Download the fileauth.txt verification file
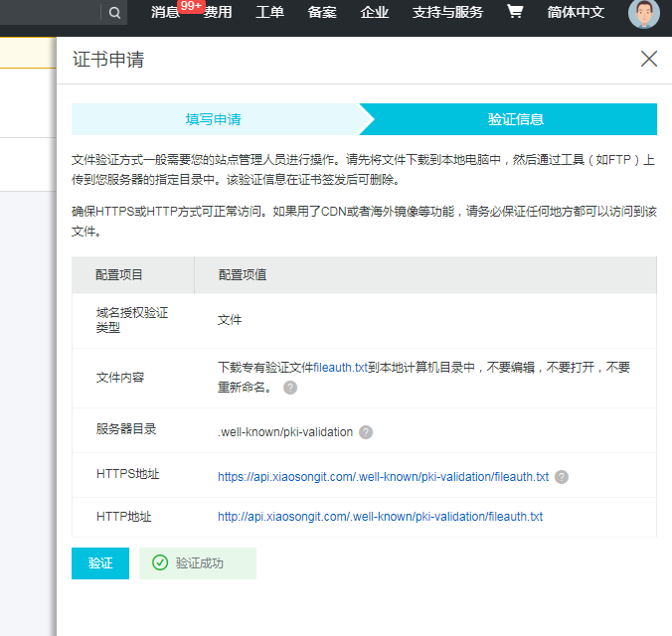 [x=340, y=367]
